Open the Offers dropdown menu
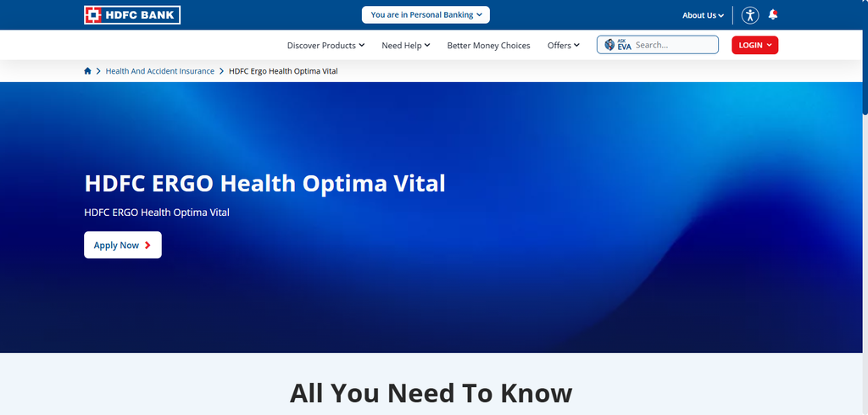 click(x=564, y=46)
